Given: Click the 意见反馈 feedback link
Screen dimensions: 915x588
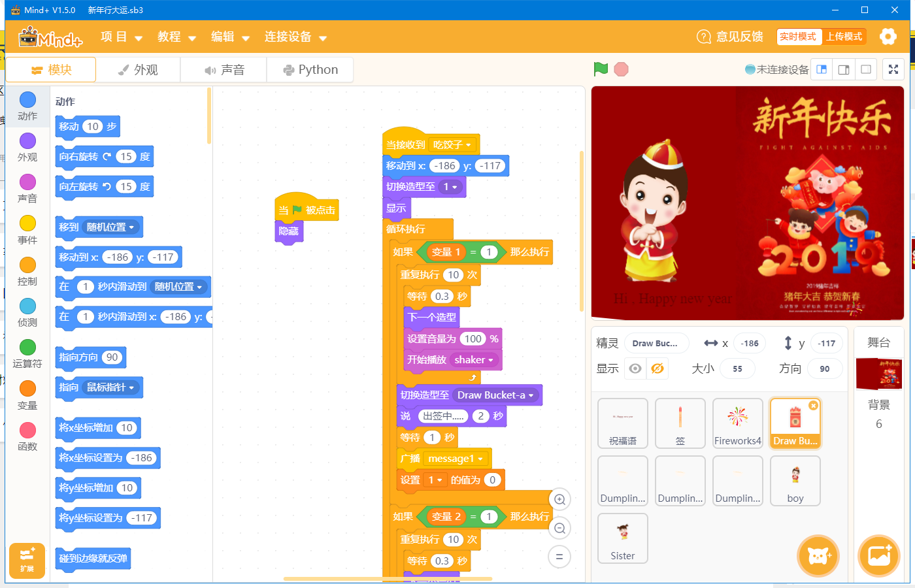Looking at the screenshot, I should coord(740,37).
